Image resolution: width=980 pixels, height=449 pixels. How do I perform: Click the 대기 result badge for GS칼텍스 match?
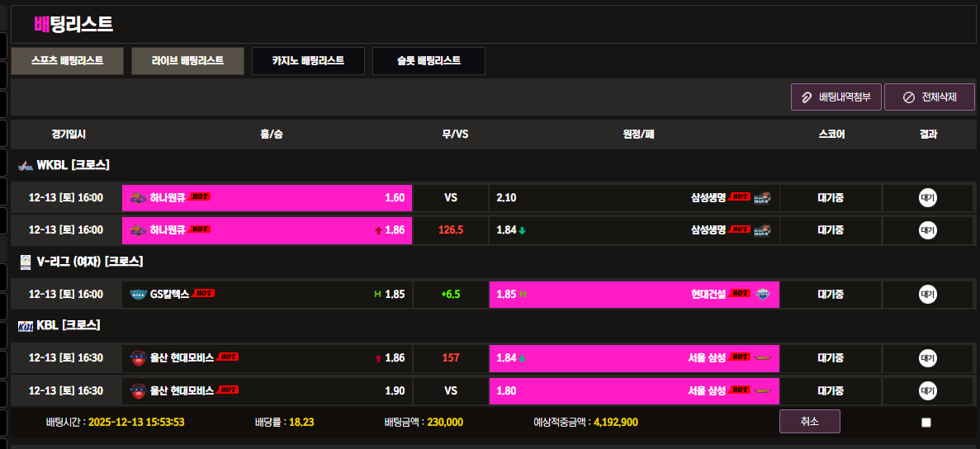pos(928,294)
